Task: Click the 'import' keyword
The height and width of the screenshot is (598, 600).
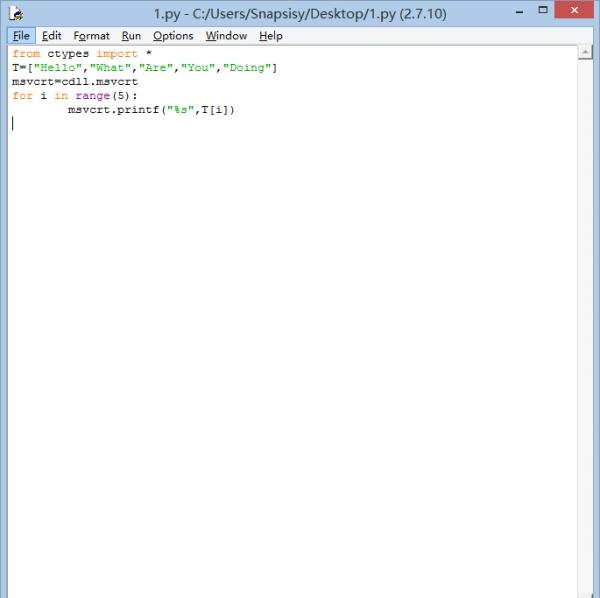Action: 117,54
